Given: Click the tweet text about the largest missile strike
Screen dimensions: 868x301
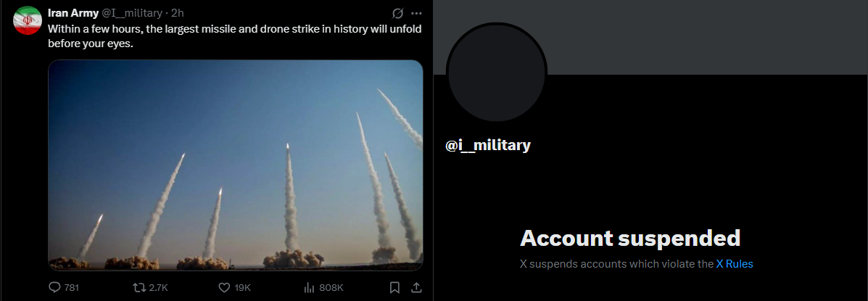Looking at the screenshot, I should pos(235,36).
